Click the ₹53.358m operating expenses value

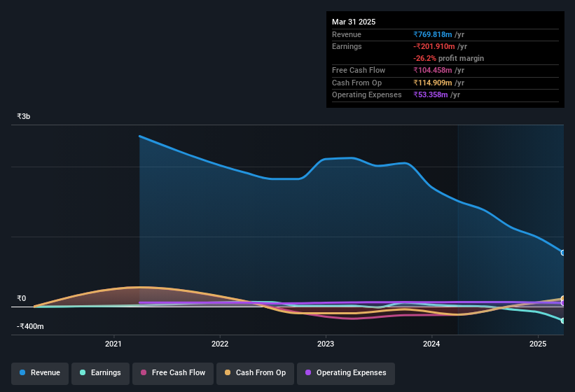tap(431, 94)
